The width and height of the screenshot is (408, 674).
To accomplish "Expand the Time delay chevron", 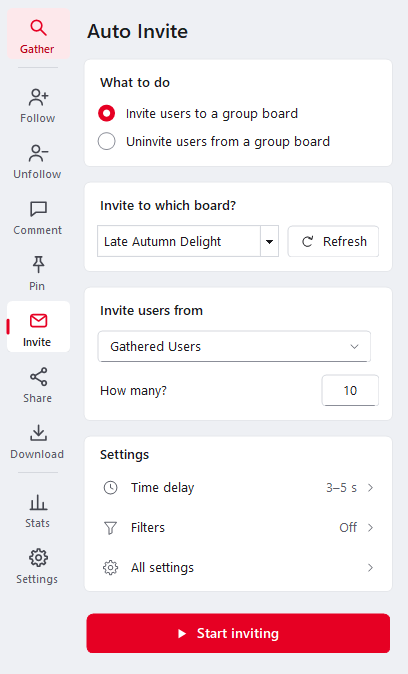I will (x=371, y=487).
